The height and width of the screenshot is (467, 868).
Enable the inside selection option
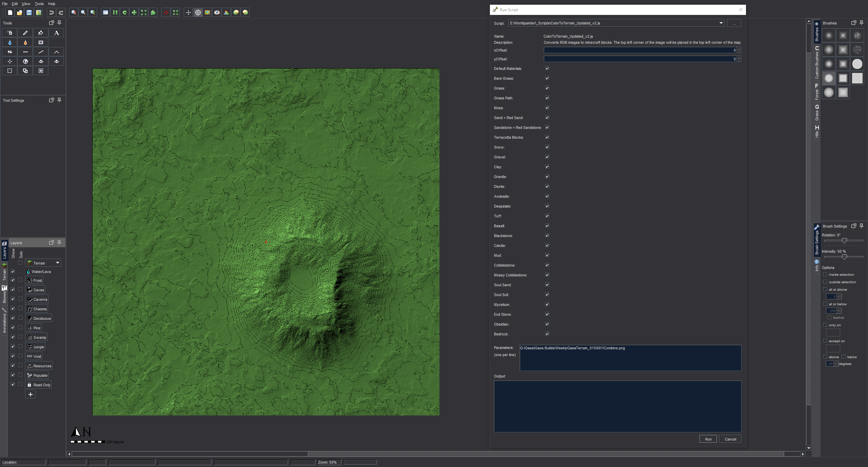click(x=826, y=275)
